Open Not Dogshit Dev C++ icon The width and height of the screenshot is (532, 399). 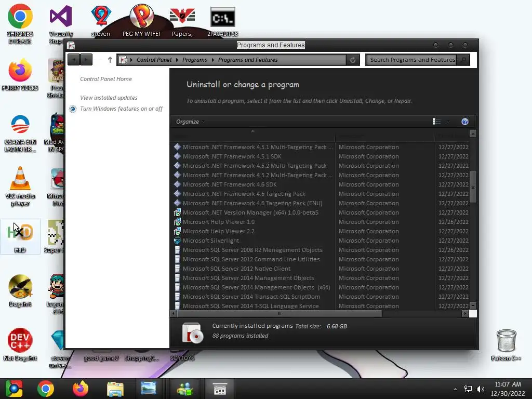20,344
